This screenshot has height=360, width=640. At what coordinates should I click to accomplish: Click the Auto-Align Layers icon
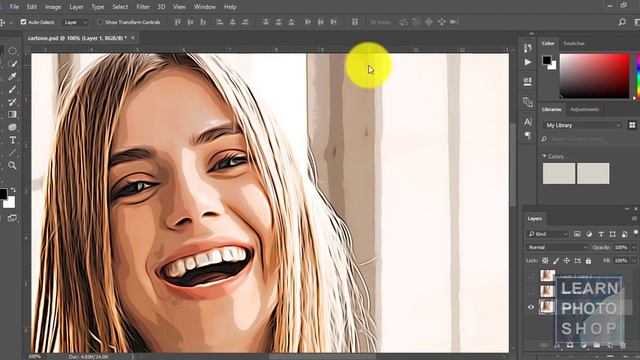click(355, 22)
